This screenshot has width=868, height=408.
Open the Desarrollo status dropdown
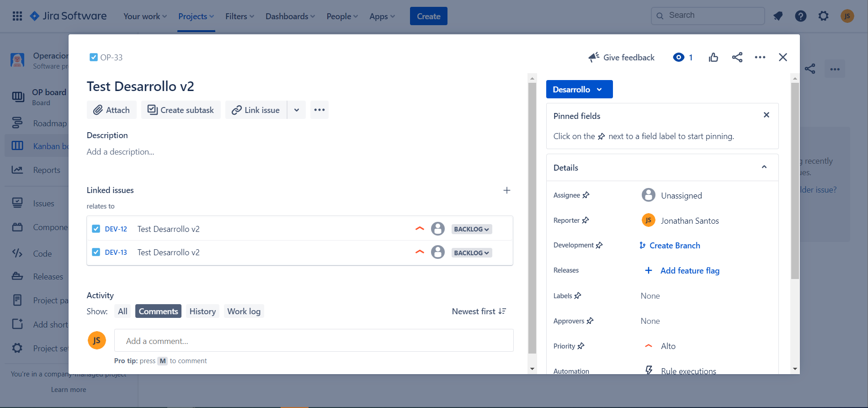[x=579, y=89]
